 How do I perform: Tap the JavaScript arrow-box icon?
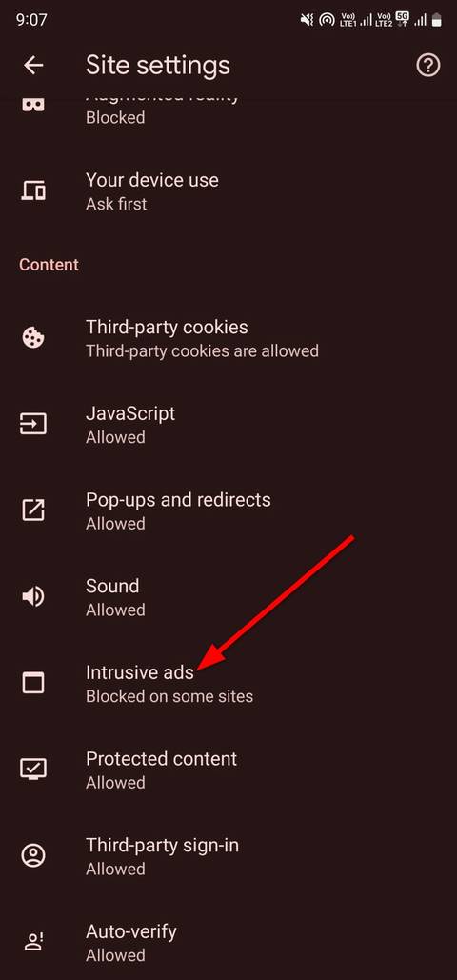pyautogui.click(x=33, y=425)
